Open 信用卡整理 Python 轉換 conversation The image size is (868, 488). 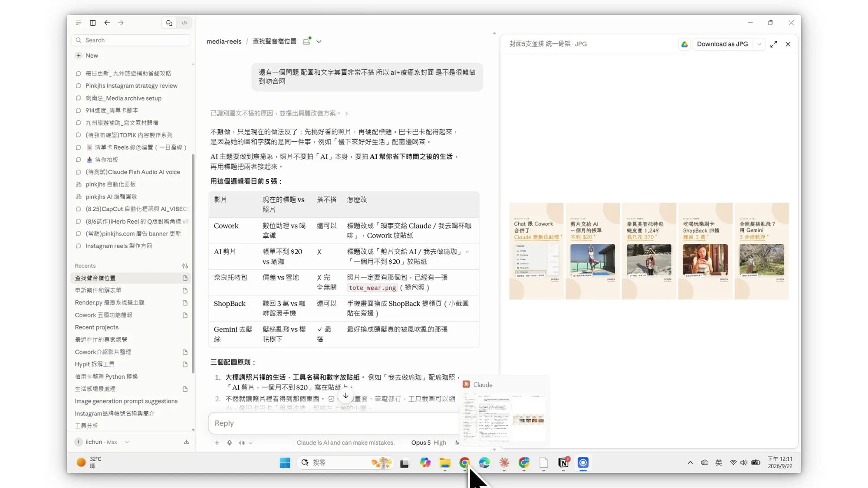click(106, 377)
